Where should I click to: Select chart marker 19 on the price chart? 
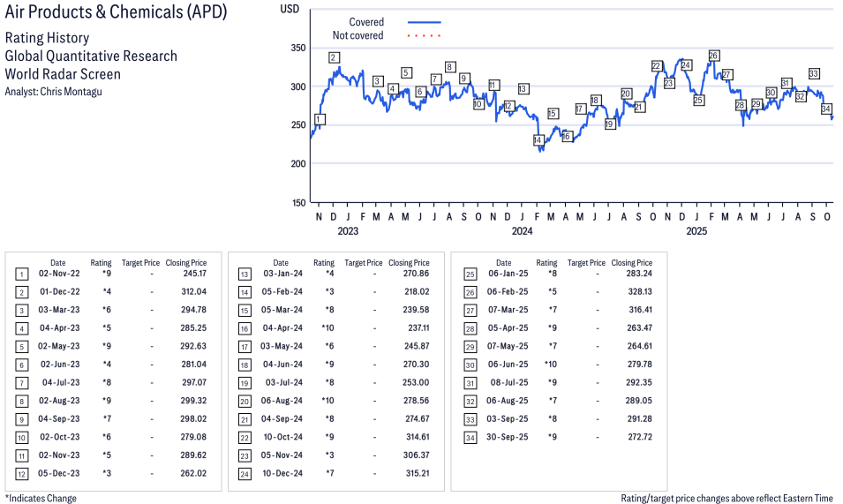point(610,124)
